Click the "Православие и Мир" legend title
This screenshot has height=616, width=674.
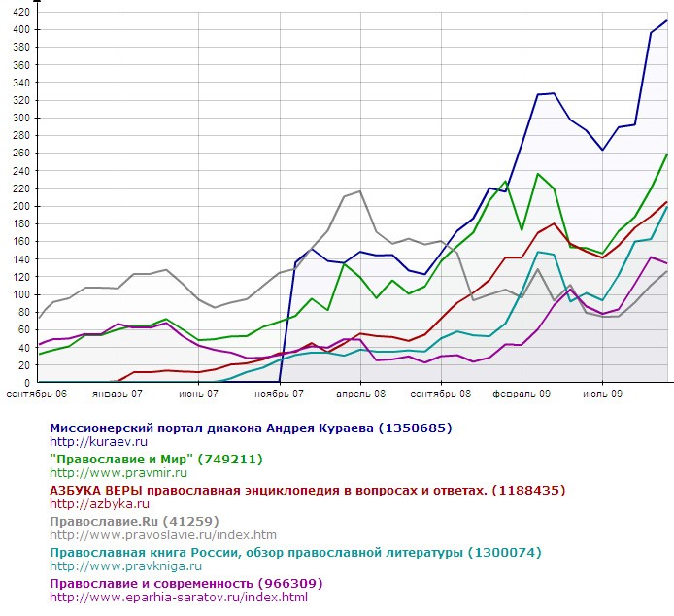coord(155,459)
